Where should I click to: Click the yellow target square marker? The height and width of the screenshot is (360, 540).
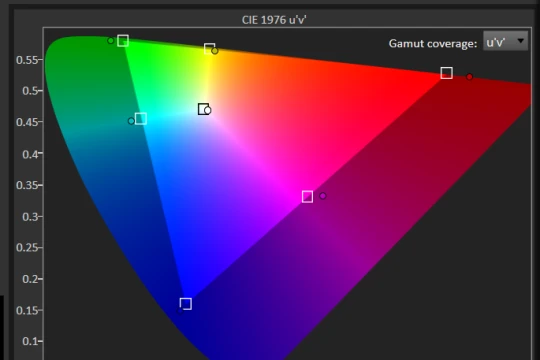click(209, 49)
